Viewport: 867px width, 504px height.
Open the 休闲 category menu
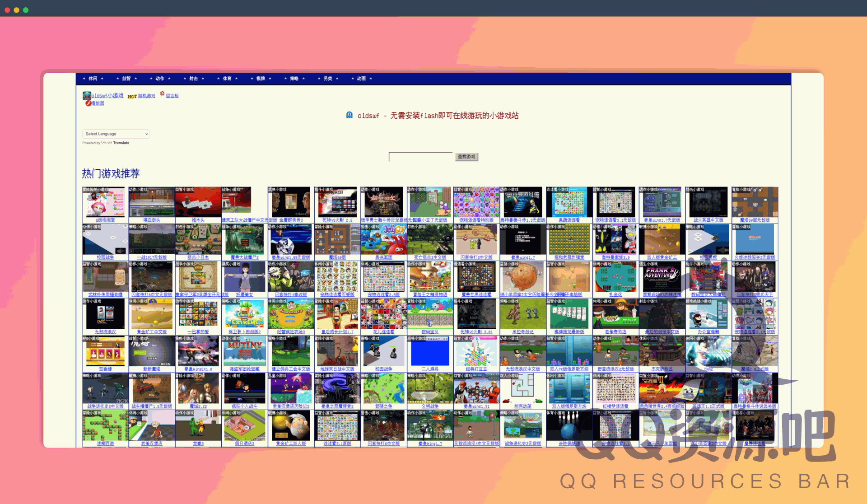click(93, 79)
